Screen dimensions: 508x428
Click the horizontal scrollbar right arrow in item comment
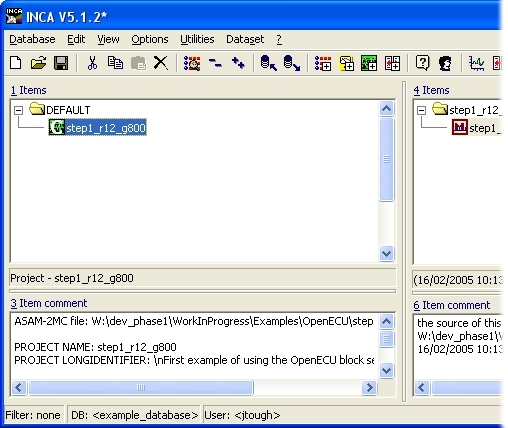[x=369, y=387]
